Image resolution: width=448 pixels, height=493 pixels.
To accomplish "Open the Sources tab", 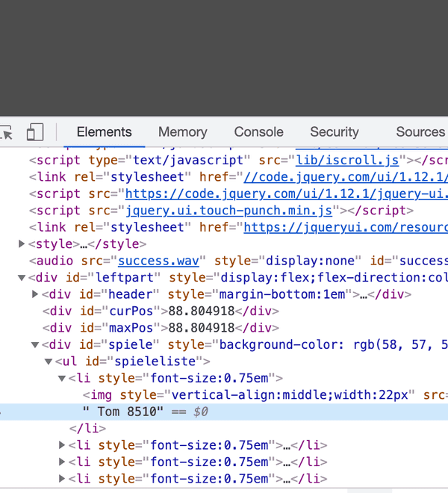I will [x=420, y=132].
